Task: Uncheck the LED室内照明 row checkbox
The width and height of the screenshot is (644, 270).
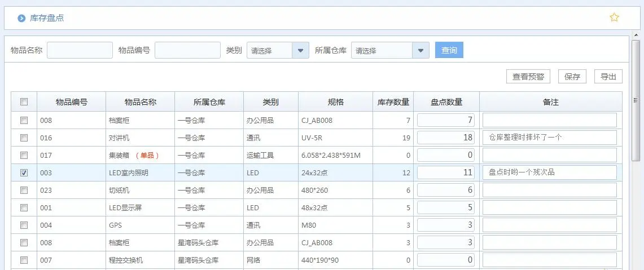Action: pyautogui.click(x=24, y=172)
